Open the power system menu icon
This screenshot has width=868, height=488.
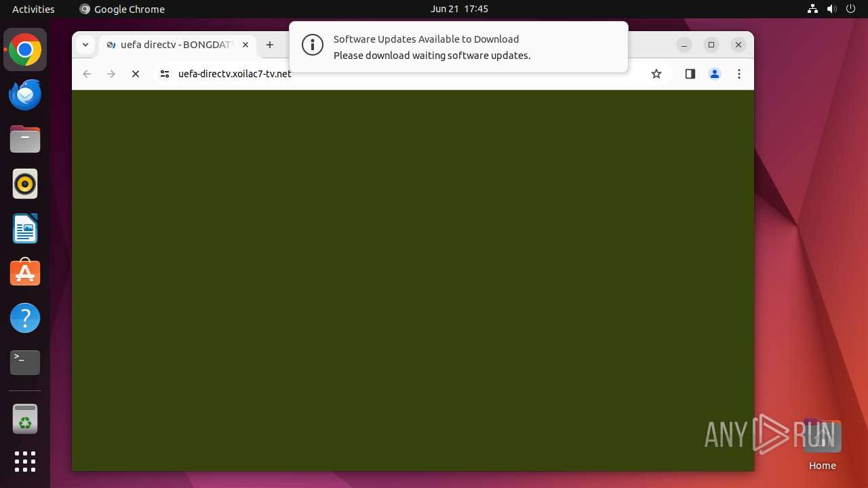(x=851, y=9)
